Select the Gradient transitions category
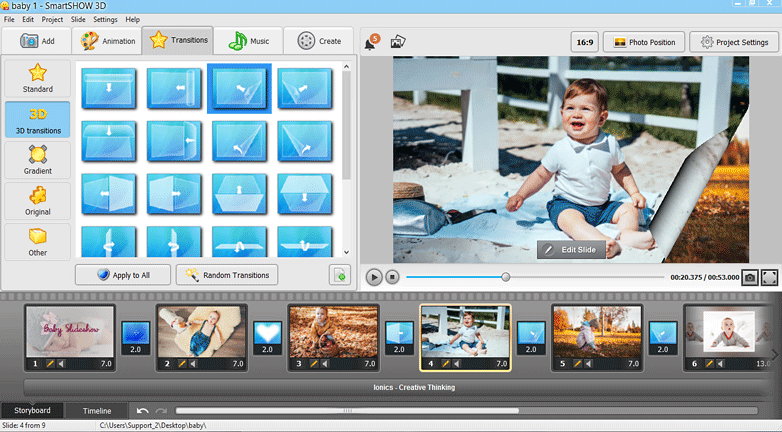 click(37, 160)
